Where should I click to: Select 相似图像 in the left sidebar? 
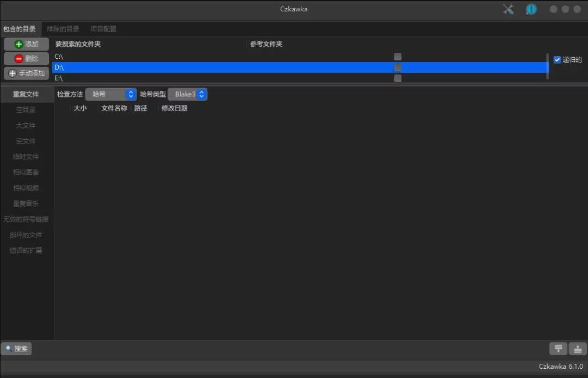tap(26, 172)
